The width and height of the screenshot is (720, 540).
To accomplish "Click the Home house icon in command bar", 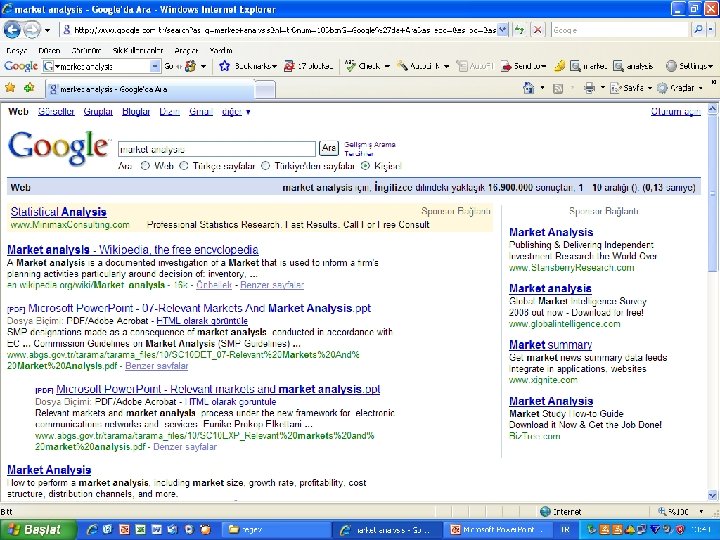I will pyautogui.click(x=529, y=88).
